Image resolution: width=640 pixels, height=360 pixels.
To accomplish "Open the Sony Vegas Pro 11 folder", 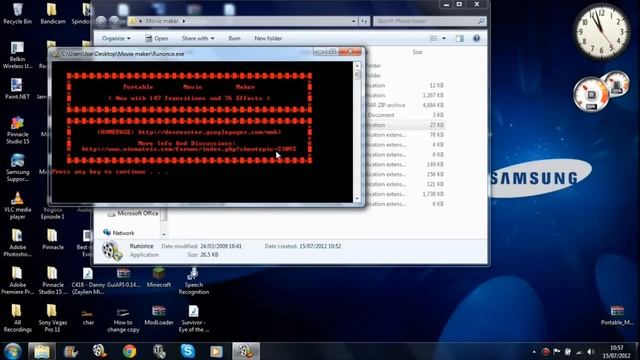I will (x=53, y=318).
